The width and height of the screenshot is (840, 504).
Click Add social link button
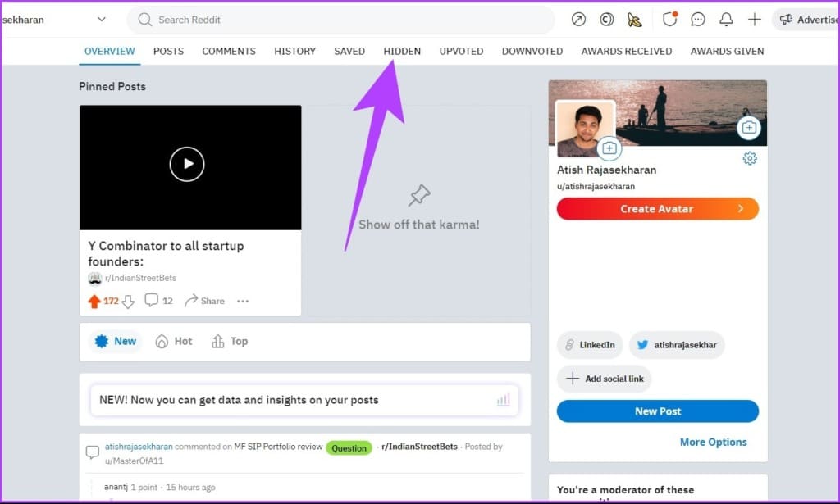click(605, 379)
